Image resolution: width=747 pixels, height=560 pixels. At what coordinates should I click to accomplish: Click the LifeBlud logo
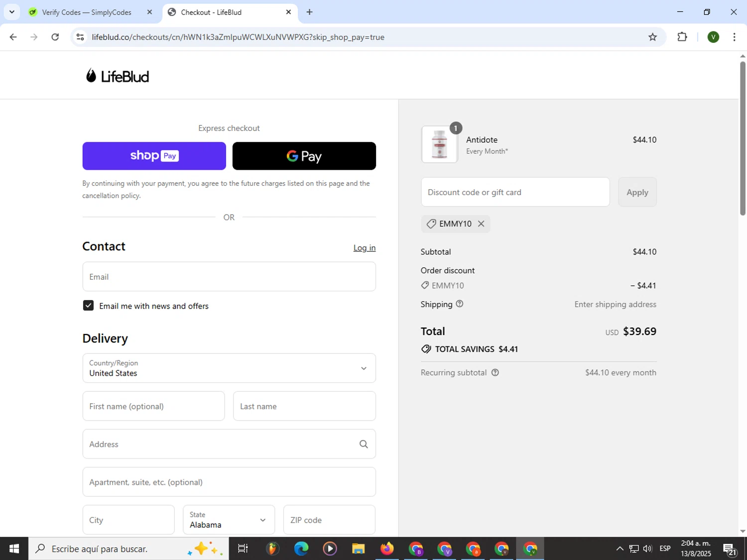118,76
